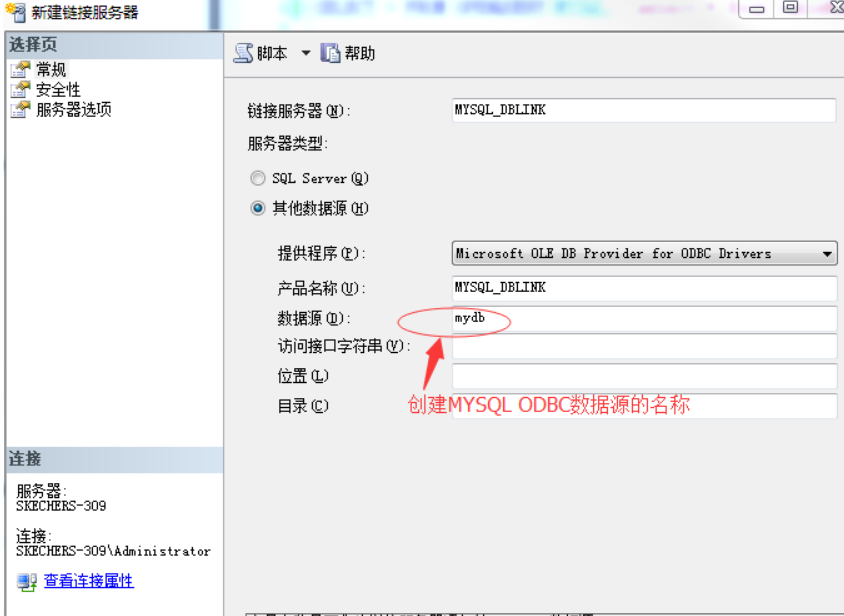The image size is (844, 616).
Task: Maximize the 新建链接服务器 window
Action: (790, 8)
